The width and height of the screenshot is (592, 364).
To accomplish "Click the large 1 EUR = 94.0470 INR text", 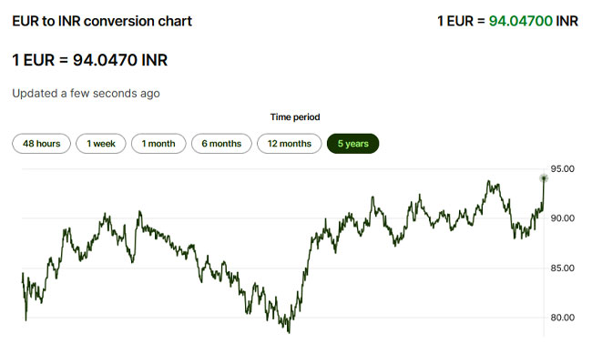I will click(89, 60).
